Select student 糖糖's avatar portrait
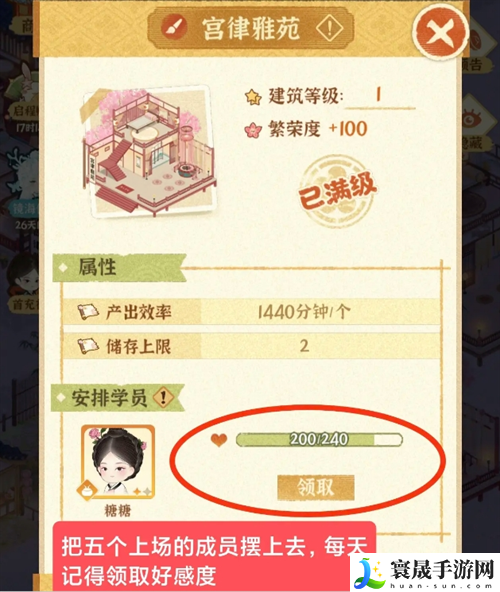Viewport: 500px width, 592px height. tap(118, 462)
